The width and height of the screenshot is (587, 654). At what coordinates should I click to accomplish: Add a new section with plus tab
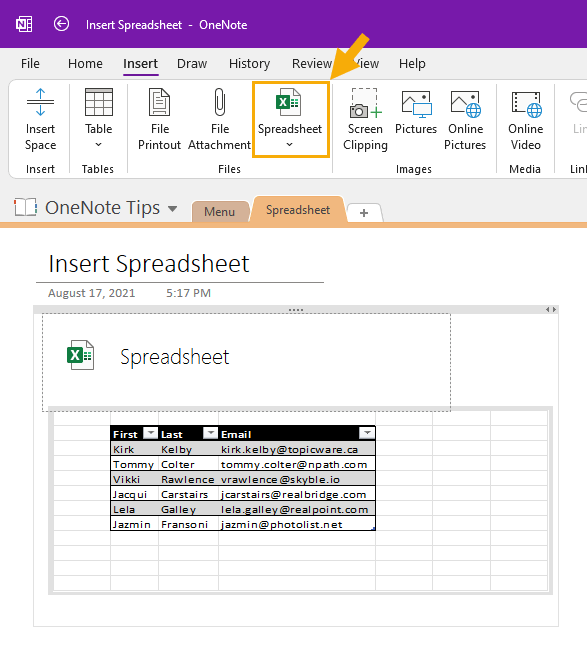(364, 213)
